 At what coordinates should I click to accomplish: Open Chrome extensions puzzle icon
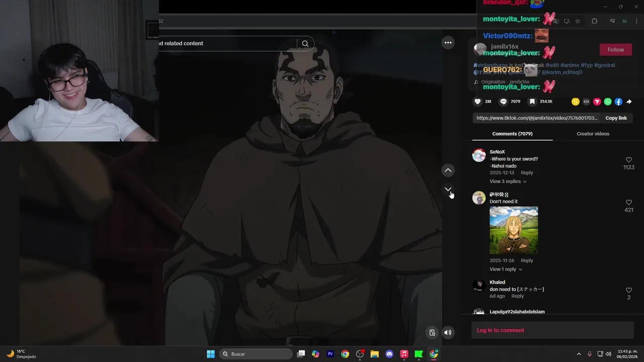[x=594, y=21]
